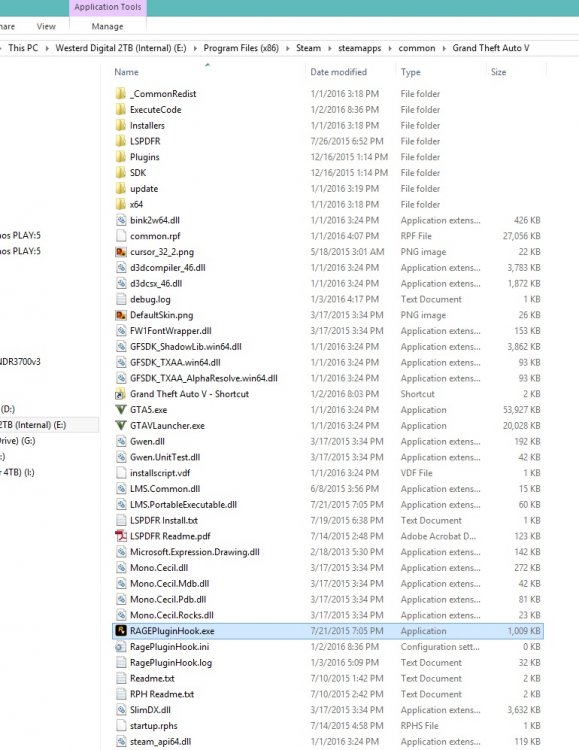Open the Manage ribbon tab
Viewport: 579px width, 750px height.
click(107, 26)
